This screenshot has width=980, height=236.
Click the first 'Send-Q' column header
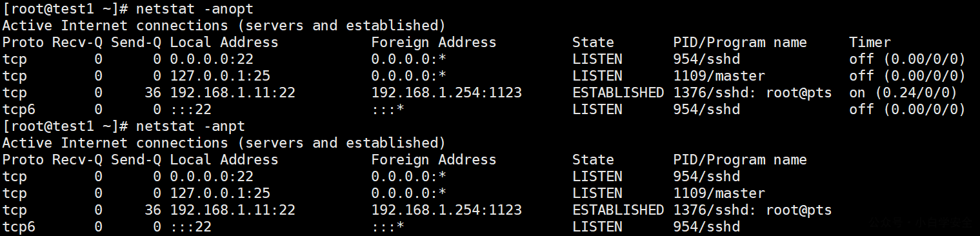click(x=136, y=43)
